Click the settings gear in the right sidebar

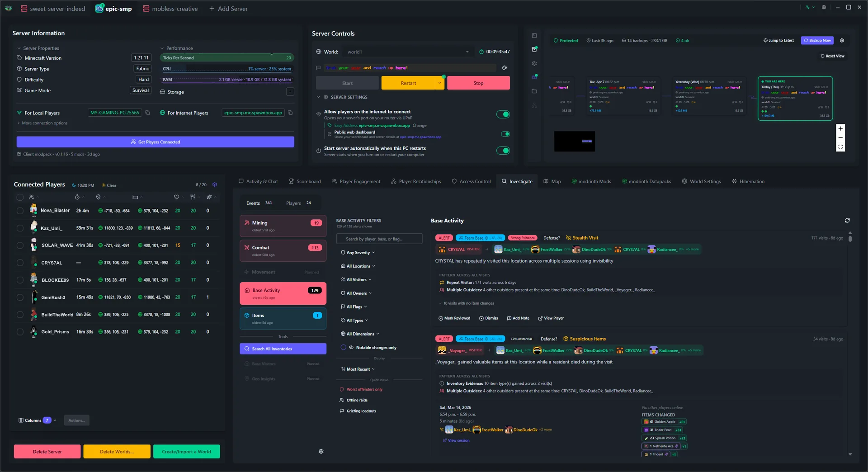(x=534, y=63)
